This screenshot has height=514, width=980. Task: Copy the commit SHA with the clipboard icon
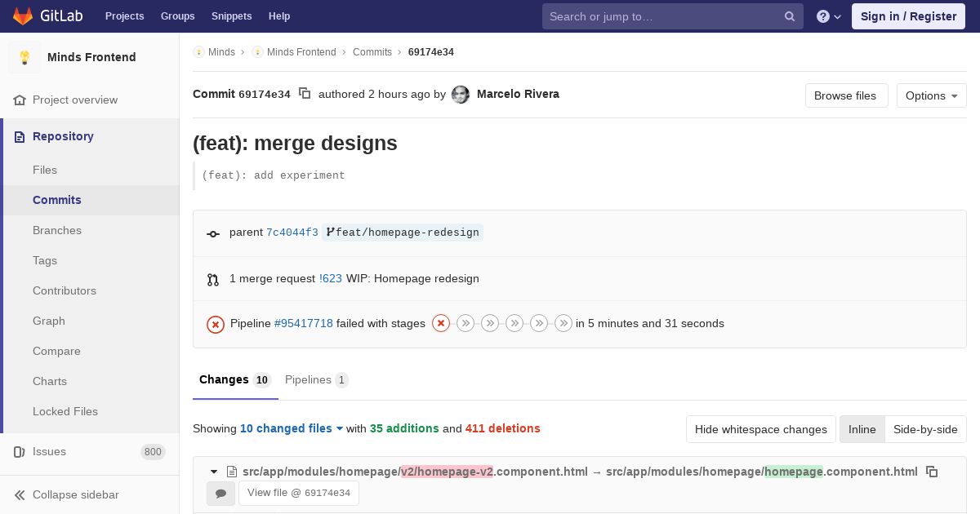(x=305, y=94)
